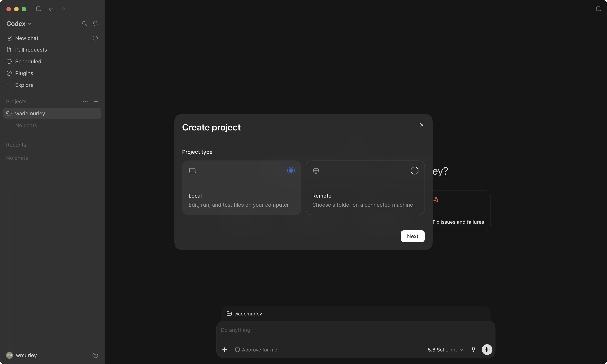607x364 pixels.
Task: Toggle the right panel icon in top corner
Action: pyautogui.click(x=598, y=9)
